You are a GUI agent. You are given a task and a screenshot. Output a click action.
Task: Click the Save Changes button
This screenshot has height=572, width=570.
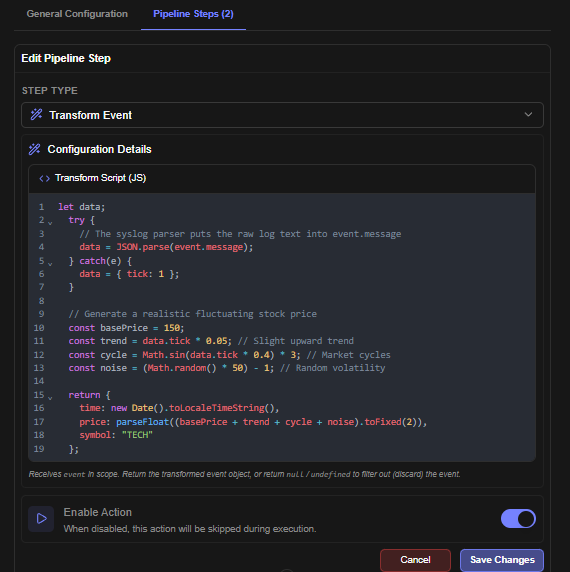point(502,560)
